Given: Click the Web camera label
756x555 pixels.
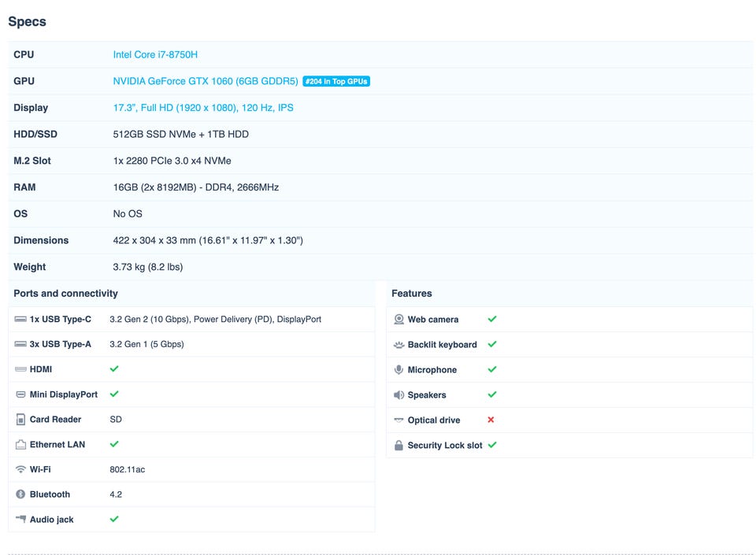Looking at the screenshot, I should tap(433, 320).
